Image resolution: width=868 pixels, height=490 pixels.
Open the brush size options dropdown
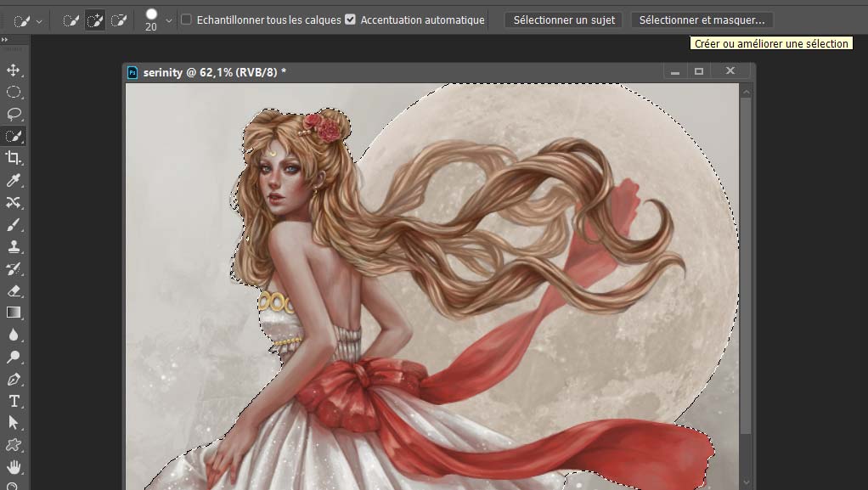[169, 20]
